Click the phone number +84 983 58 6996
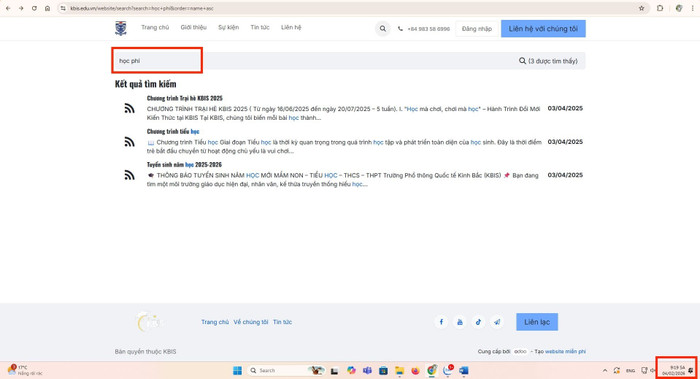Image resolution: width=700 pixels, height=379 pixels. [x=428, y=29]
